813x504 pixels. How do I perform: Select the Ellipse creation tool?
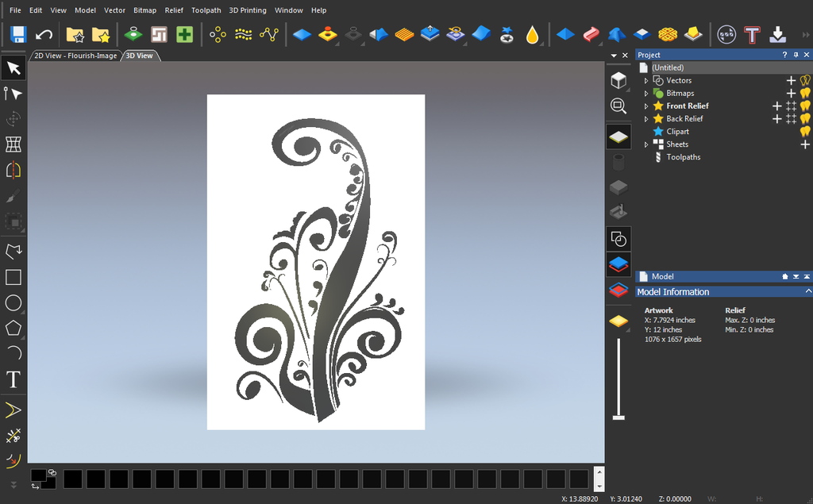tap(13, 302)
